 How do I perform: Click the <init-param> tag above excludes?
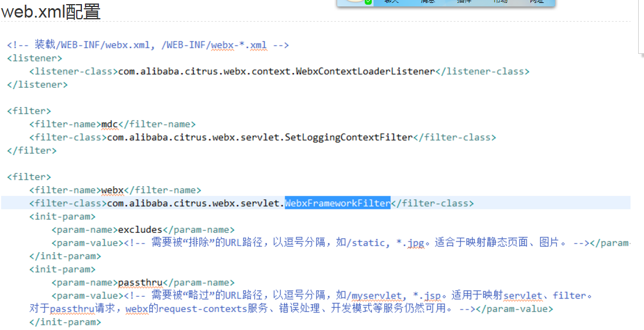click(x=63, y=216)
